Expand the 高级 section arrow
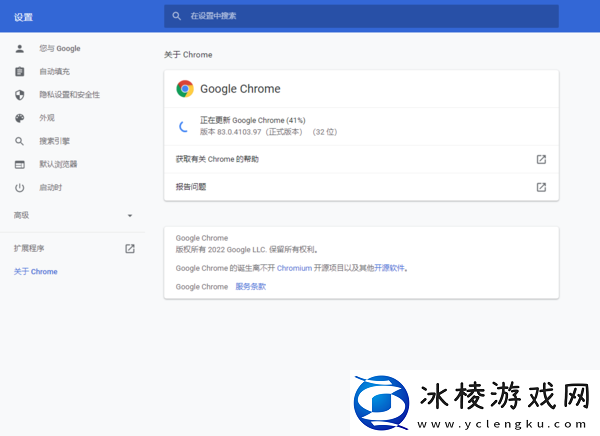 click(x=130, y=216)
